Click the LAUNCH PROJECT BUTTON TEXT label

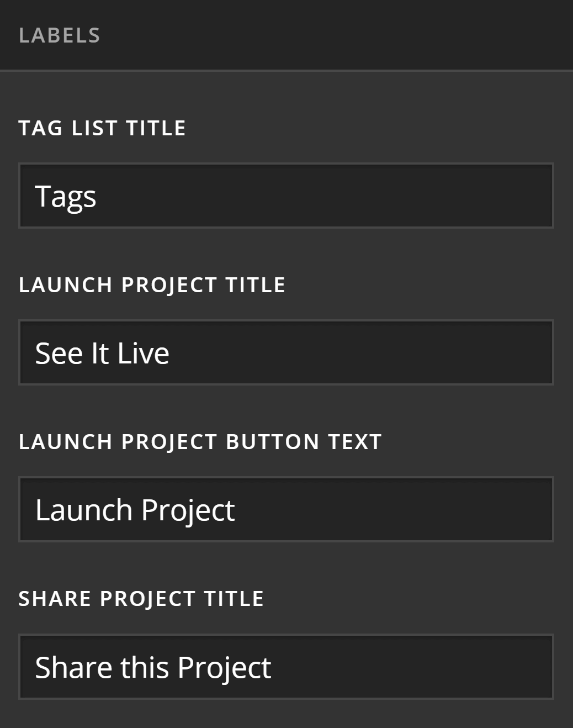200,441
